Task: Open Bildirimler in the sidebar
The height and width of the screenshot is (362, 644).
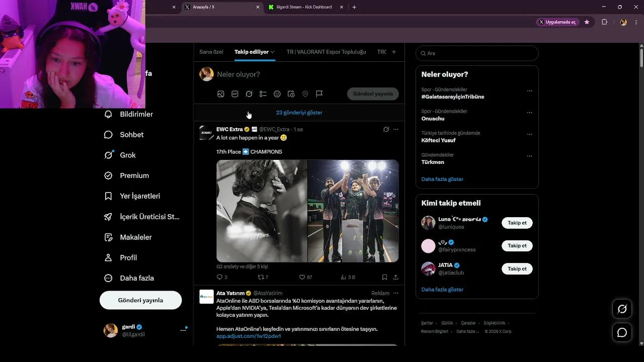Action: [x=128, y=114]
